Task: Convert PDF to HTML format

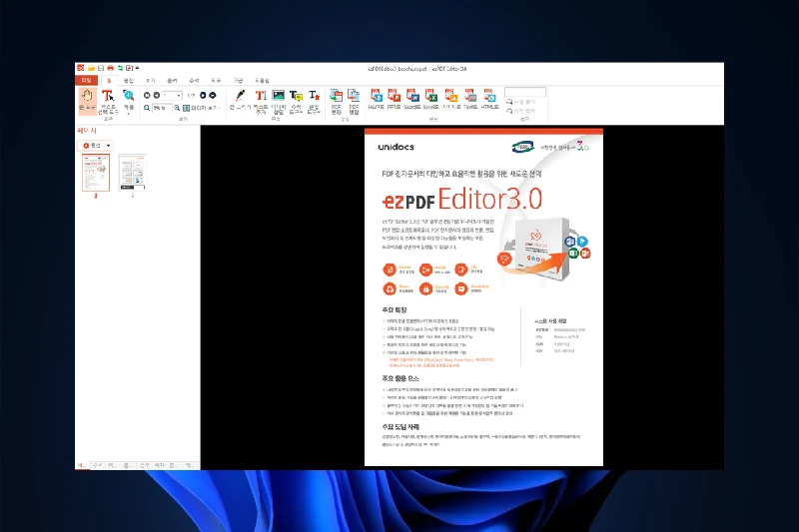Action: [x=489, y=99]
